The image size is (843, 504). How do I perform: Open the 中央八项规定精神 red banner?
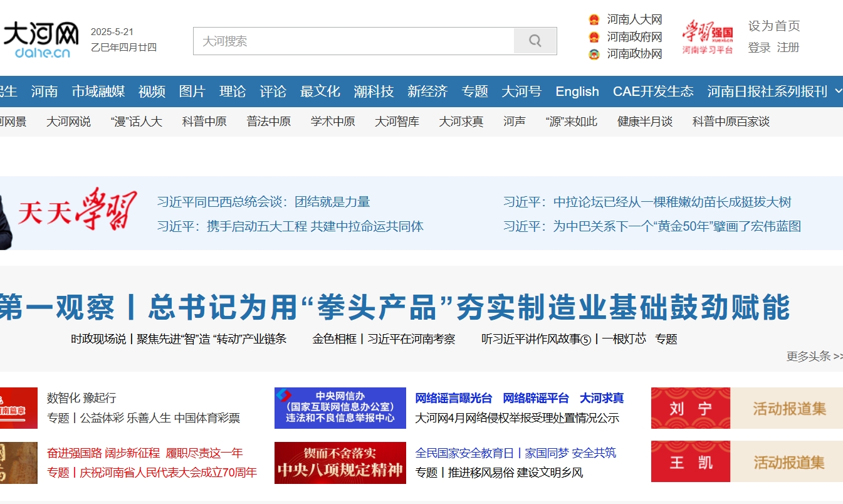pyautogui.click(x=340, y=463)
